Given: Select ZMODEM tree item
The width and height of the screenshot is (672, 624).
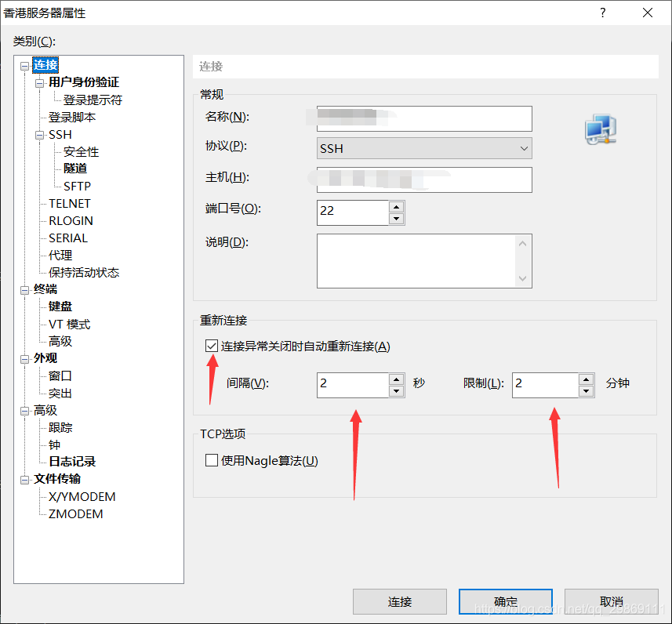Looking at the screenshot, I should (x=75, y=513).
